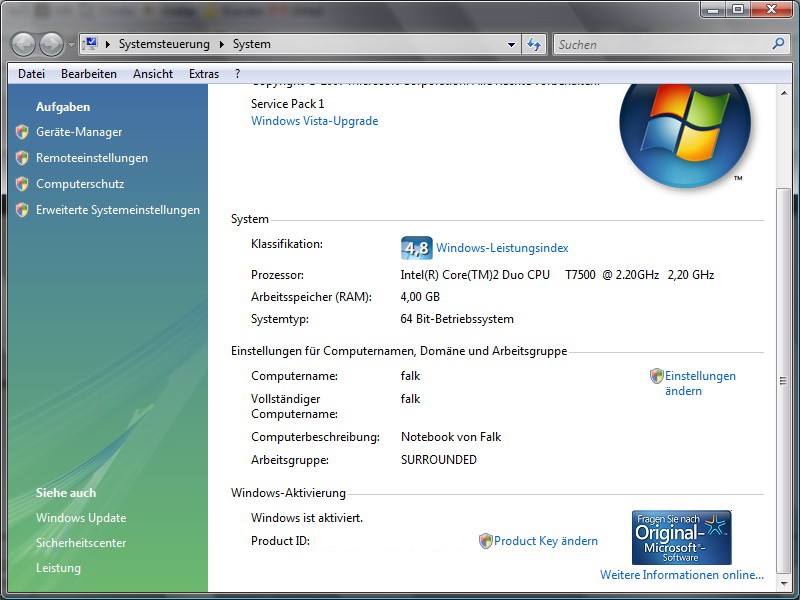The width and height of the screenshot is (800, 600).
Task: Click the computer icon in address bar
Action: coord(91,44)
